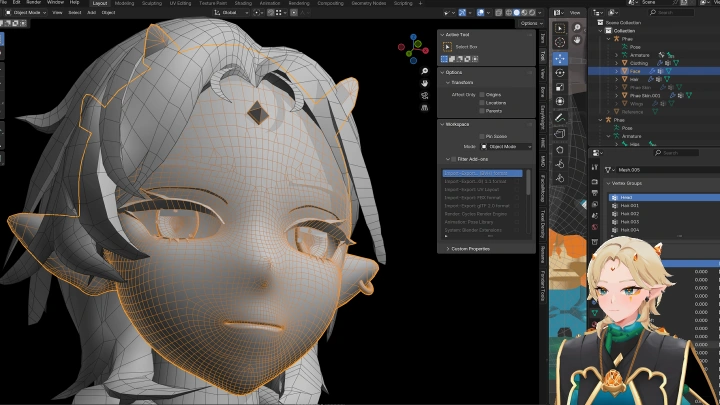Select the Add Cube tool in second editor toolbar
The height and width of the screenshot is (405, 720).
point(560,134)
